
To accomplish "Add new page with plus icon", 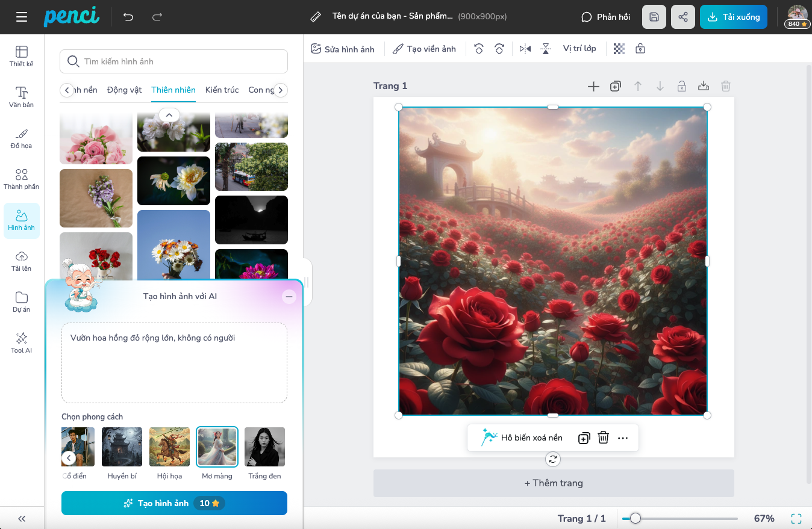I will tap(593, 86).
